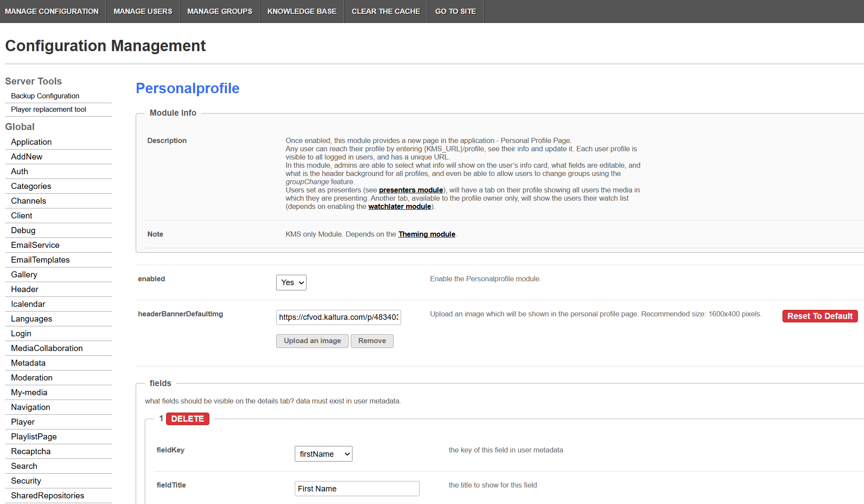Open the presenters module link

pos(411,190)
